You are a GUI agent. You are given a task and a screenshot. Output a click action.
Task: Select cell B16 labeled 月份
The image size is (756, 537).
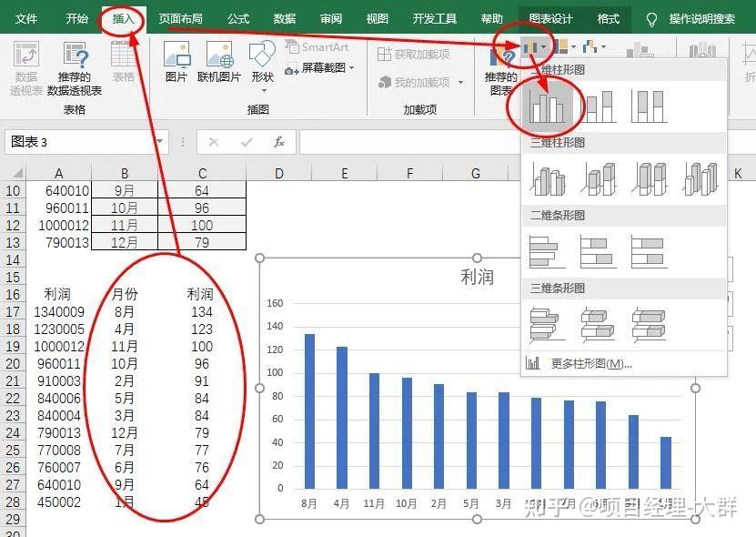125,294
